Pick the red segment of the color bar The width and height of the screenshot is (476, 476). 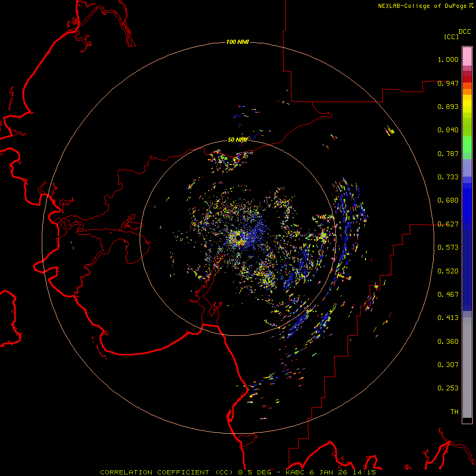pos(467,79)
